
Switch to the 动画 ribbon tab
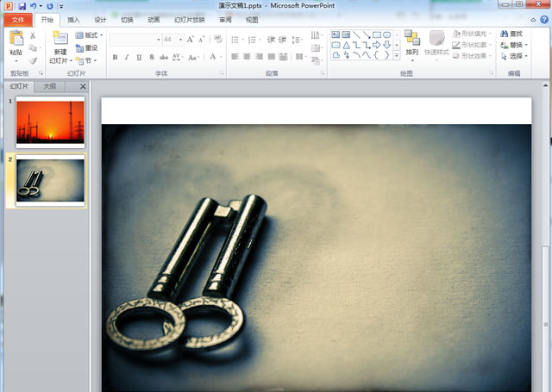point(154,20)
